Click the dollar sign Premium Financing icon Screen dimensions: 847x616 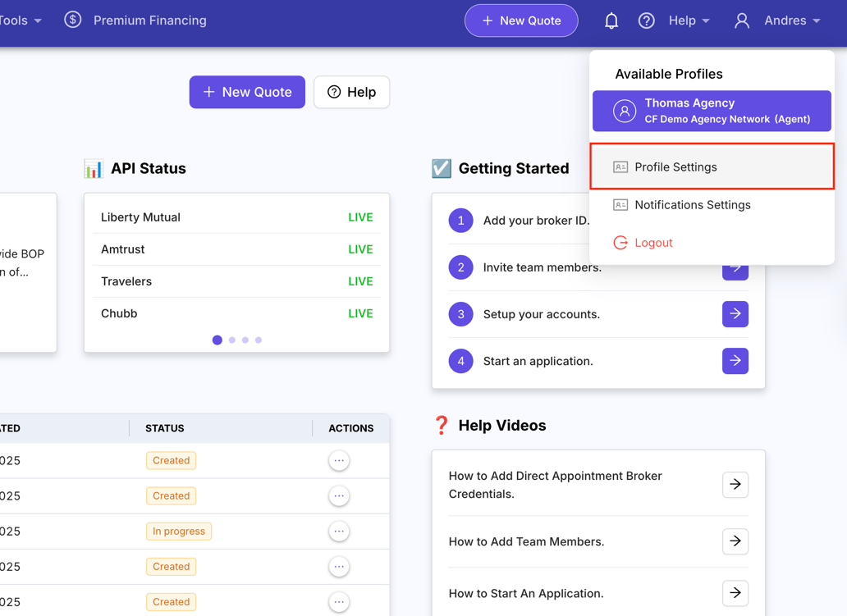pyautogui.click(x=72, y=20)
